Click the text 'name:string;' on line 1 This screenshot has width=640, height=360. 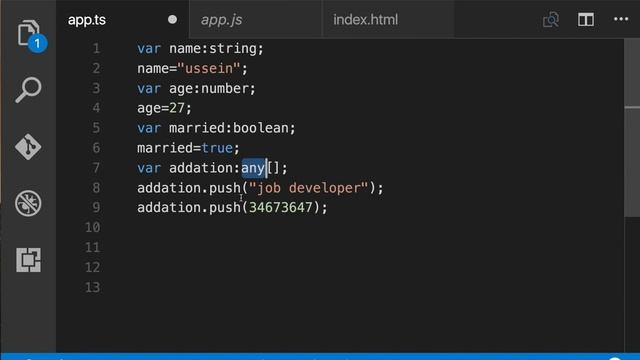[216, 49]
